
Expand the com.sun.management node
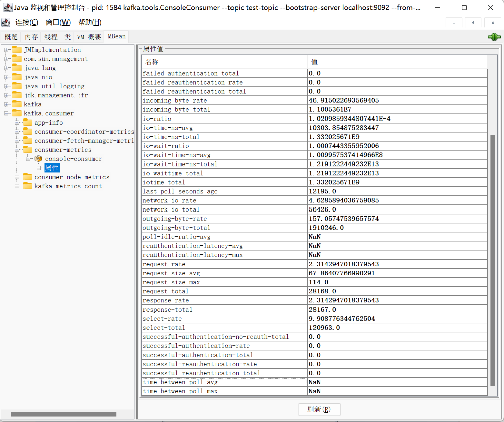pyautogui.click(x=6, y=59)
